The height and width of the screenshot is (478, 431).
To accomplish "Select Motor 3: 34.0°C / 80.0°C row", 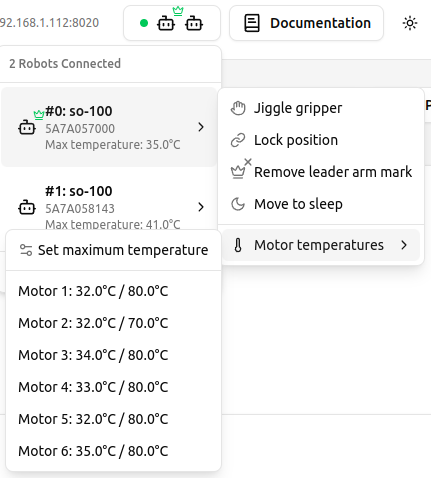I will tap(114, 355).
